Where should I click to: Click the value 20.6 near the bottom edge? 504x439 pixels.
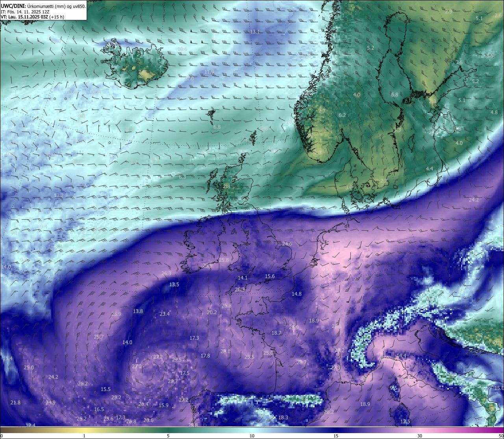[x=148, y=420]
